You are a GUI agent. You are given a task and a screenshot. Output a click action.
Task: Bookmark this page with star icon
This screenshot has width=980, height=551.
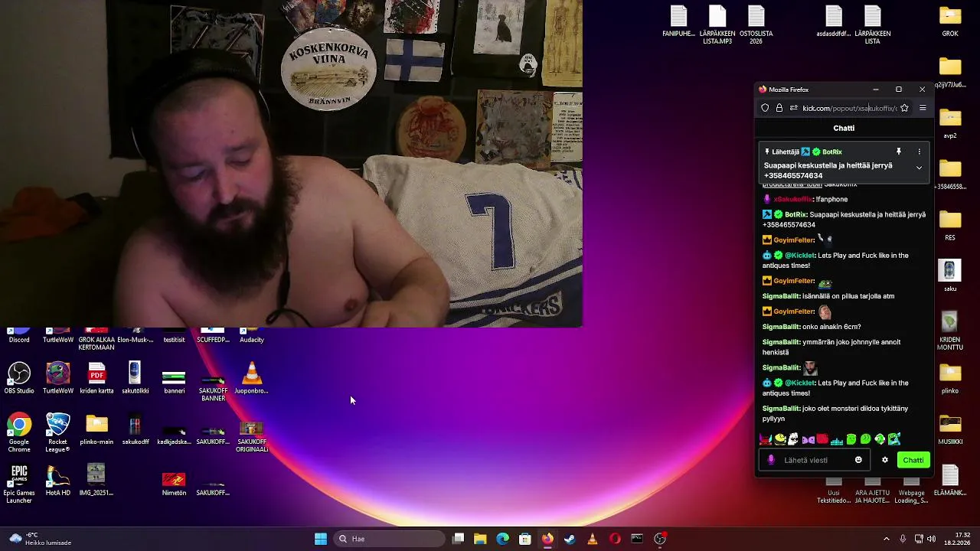[904, 108]
